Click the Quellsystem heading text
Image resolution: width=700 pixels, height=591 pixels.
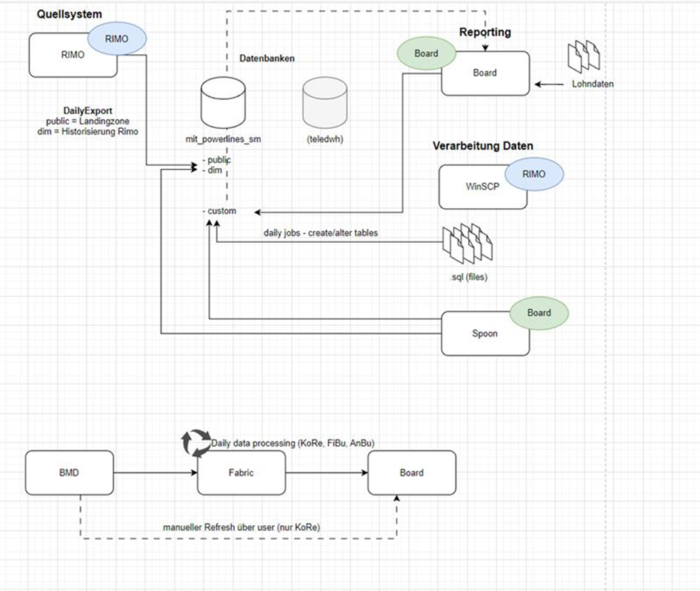click(x=69, y=14)
